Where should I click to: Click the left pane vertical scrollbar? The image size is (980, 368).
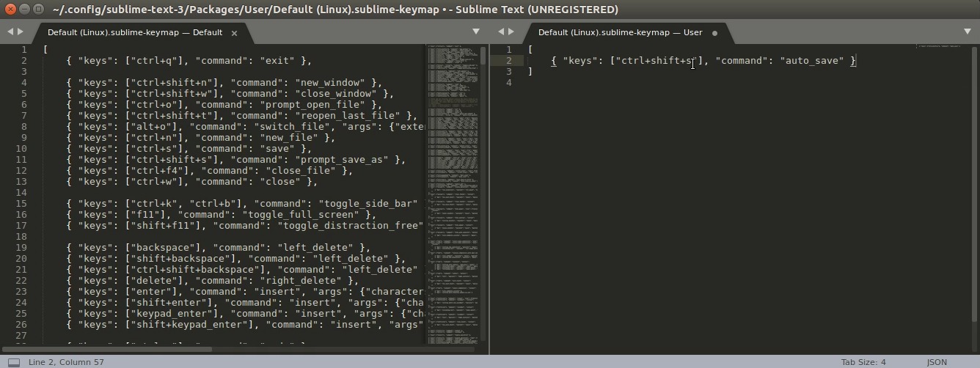[483, 56]
